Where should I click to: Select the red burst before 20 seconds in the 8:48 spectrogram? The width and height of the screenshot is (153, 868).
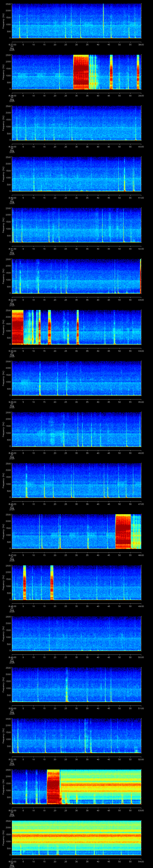click(52, 582)
